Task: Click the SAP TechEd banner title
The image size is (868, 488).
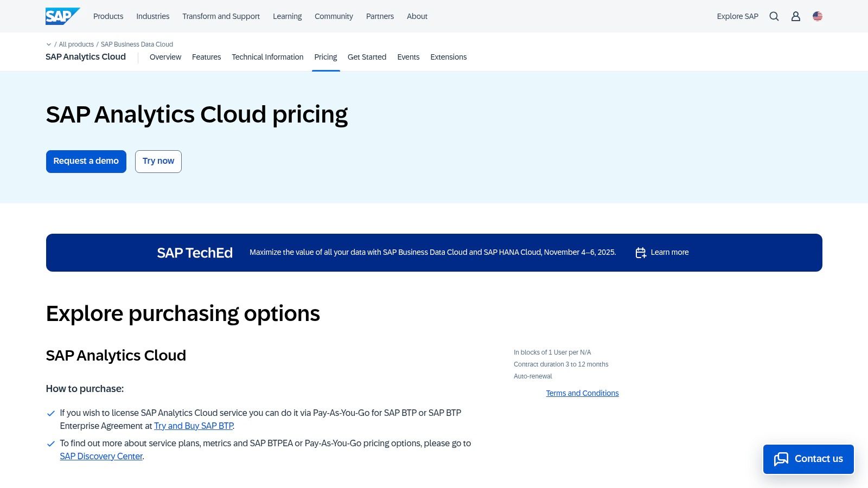Action: 195,253
